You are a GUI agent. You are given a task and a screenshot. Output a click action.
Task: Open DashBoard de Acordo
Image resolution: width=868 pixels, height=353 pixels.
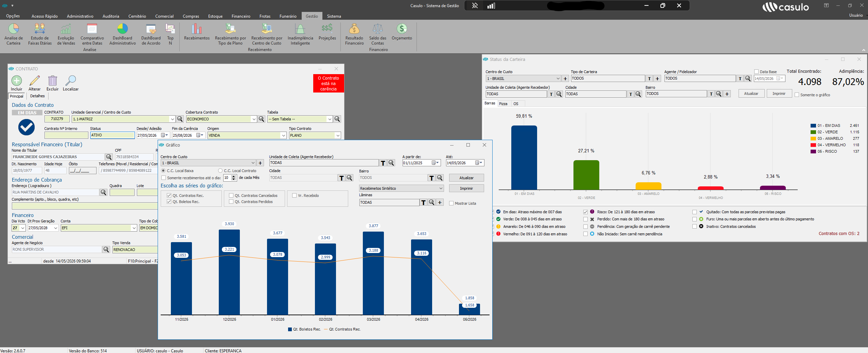tap(151, 34)
